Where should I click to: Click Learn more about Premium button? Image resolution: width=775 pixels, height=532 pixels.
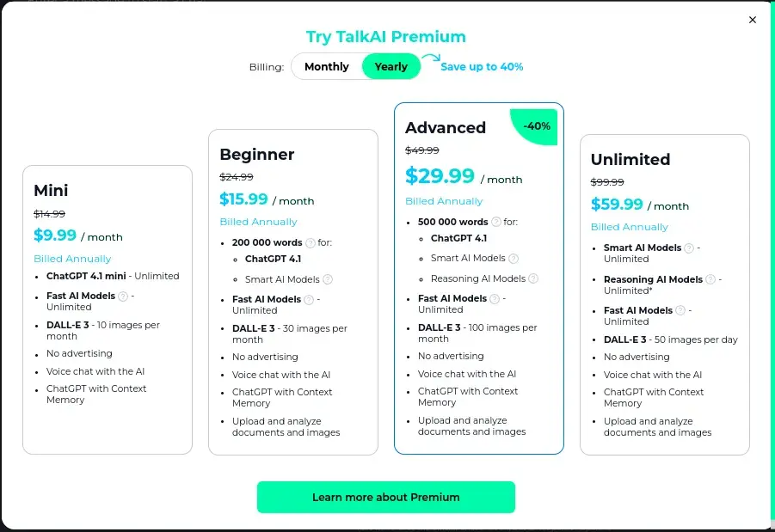click(385, 497)
